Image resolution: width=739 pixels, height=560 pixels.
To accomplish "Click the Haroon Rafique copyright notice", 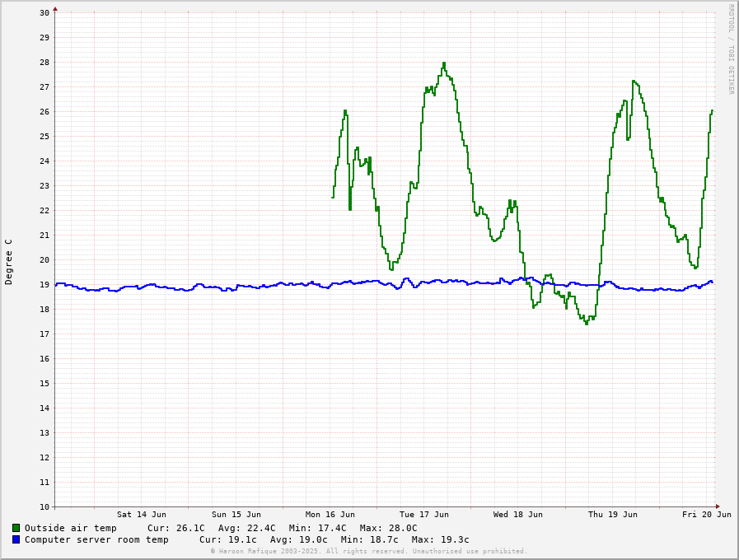I will [368, 551].
